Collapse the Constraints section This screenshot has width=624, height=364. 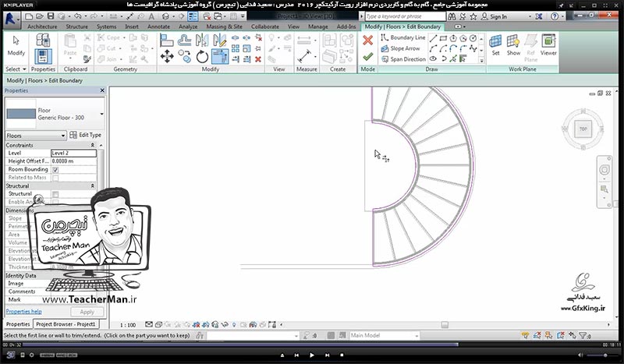[93, 145]
